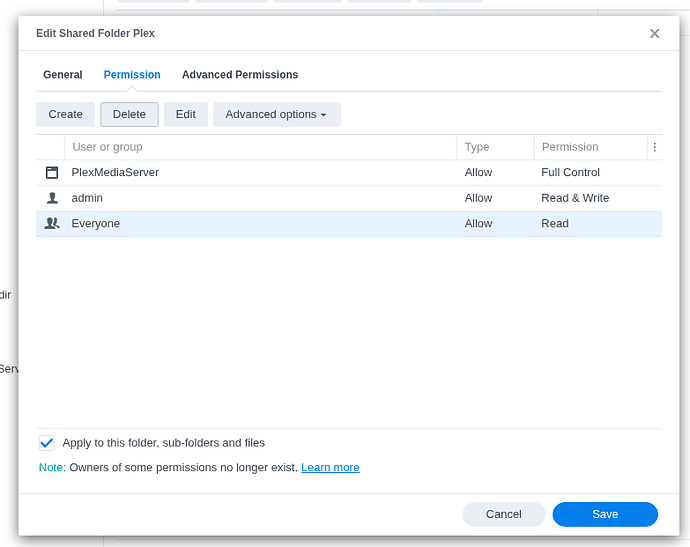Image resolution: width=690 pixels, height=547 pixels.
Task: Click the PlexMediaServer application icon
Action: [x=52, y=173]
